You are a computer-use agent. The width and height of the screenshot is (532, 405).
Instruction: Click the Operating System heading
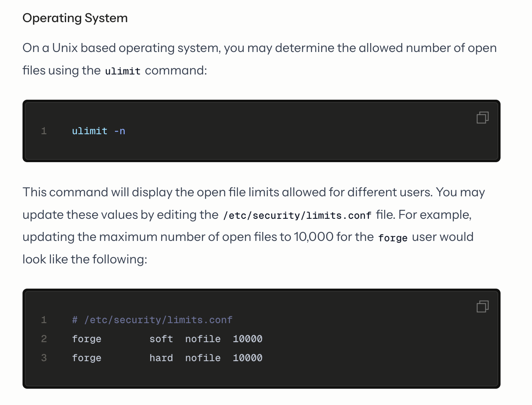75,18
